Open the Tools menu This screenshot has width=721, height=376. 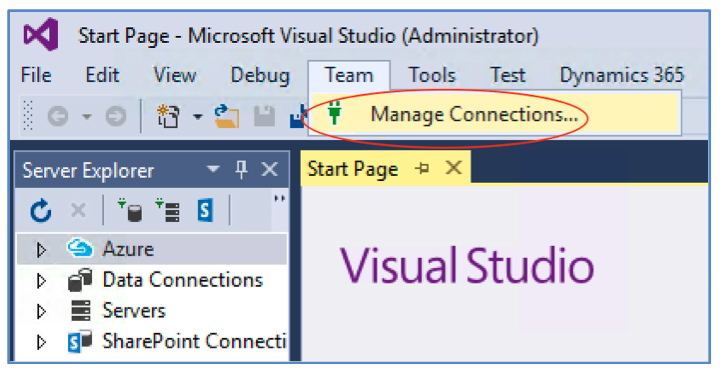(x=432, y=75)
